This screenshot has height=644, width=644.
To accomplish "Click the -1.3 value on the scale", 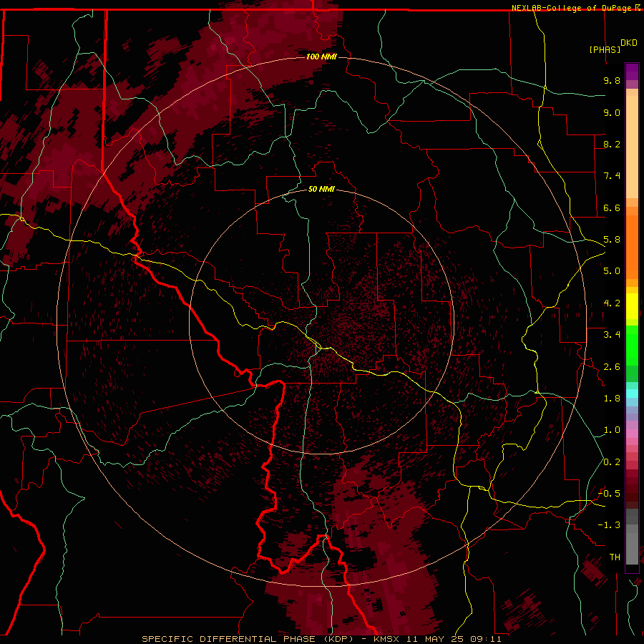I will [610, 525].
